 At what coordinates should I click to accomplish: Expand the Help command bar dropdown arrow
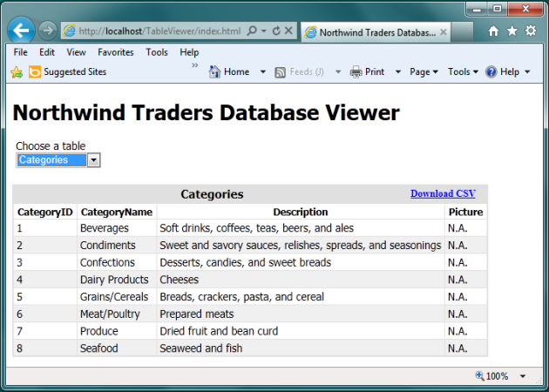point(527,72)
